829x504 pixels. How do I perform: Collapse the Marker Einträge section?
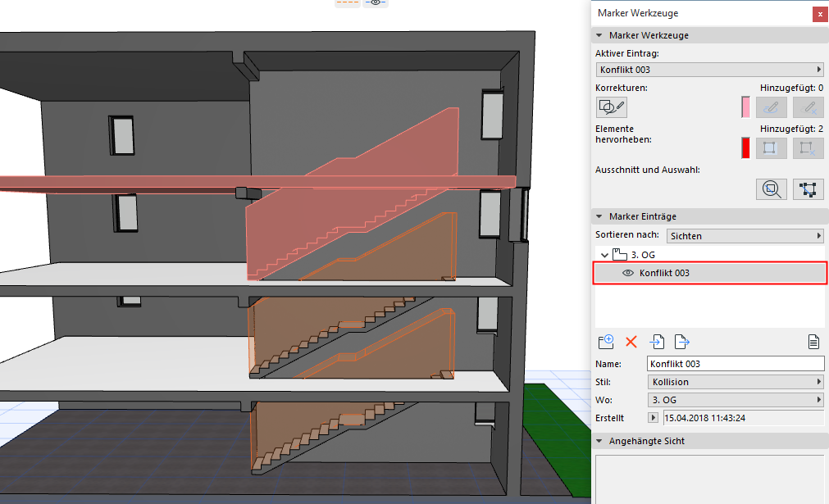click(x=599, y=216)
